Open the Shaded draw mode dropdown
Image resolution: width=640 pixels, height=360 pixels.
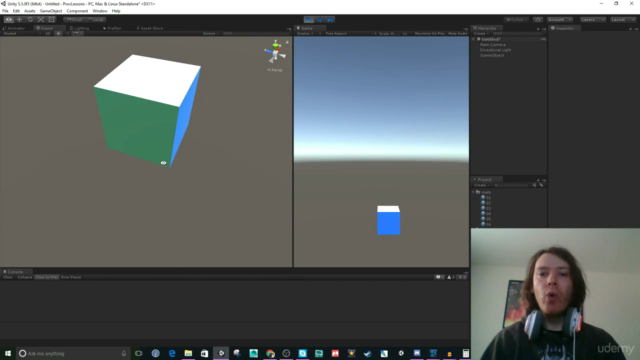tap(21, 33)
